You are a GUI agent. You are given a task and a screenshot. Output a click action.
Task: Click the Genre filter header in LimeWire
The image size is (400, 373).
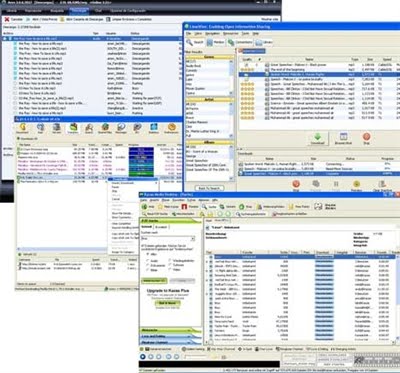point(209,57)
